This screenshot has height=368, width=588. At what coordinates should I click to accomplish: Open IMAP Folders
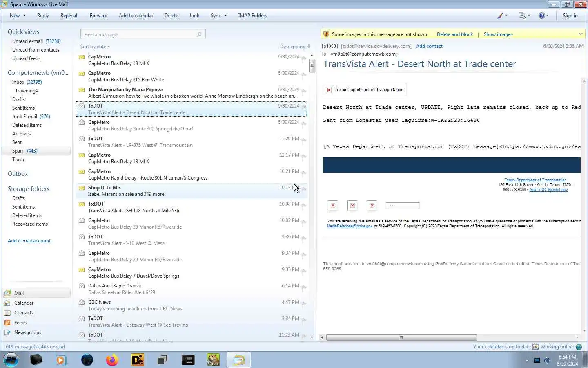252,16
